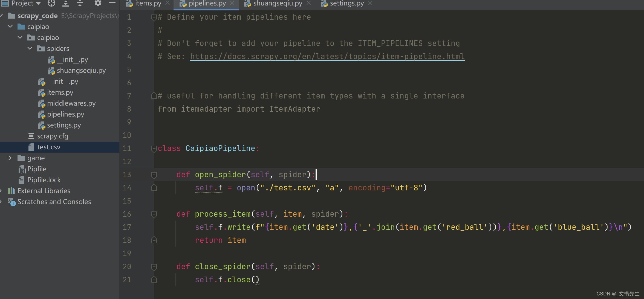Viewport: 644px width, 299px height.
Task: Switch to the pipelines.py tab
Action: [207, 3]
